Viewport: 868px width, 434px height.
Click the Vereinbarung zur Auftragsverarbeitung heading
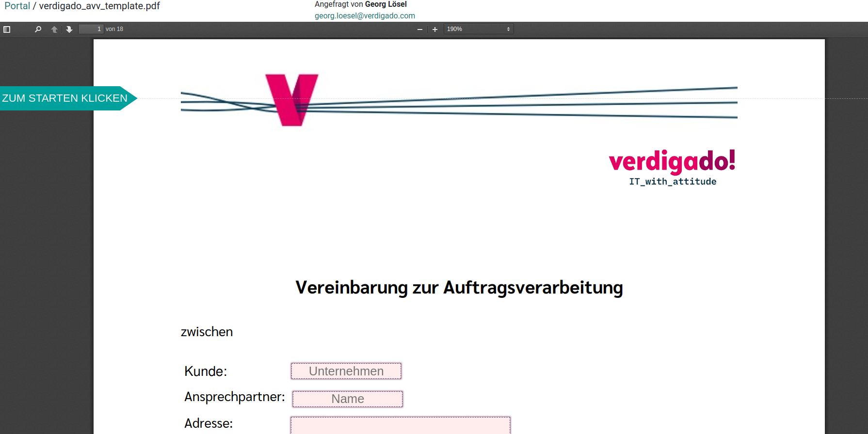pos(459,288)
